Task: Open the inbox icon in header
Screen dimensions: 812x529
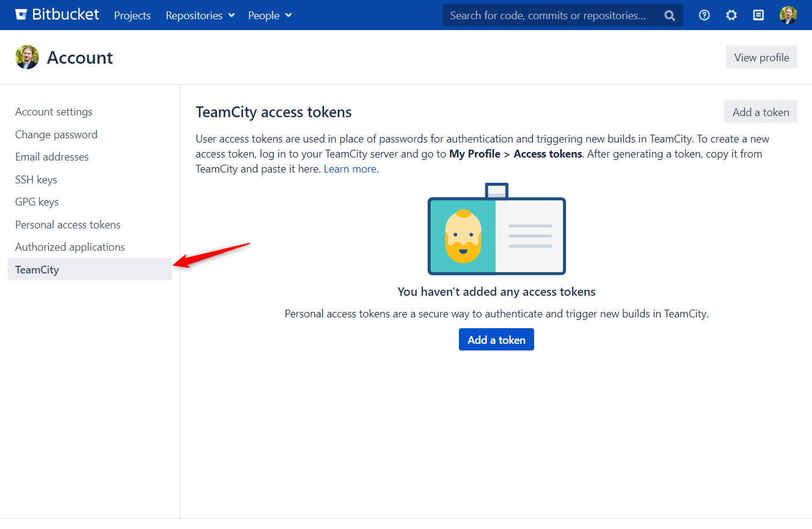Action: click(x=758, y=16)
